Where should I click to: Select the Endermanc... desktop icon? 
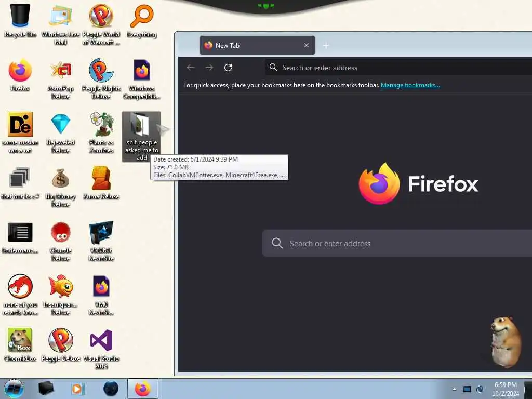coord(20,237)
